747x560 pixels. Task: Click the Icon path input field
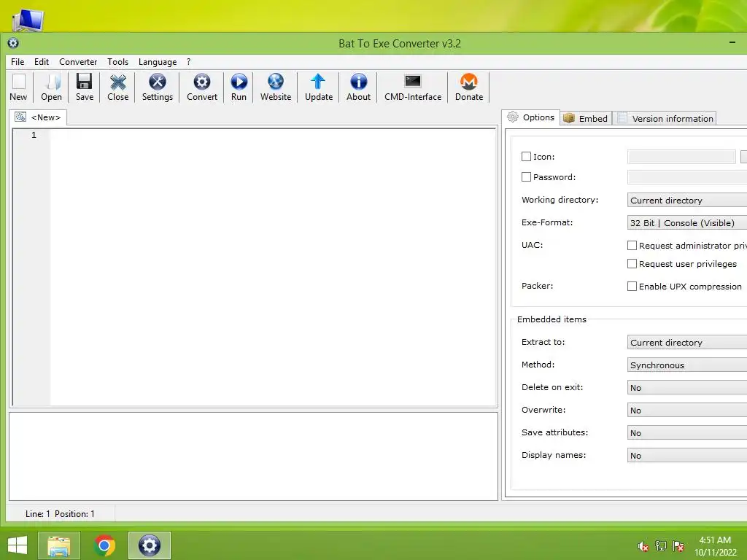click(x=681, y=157)
